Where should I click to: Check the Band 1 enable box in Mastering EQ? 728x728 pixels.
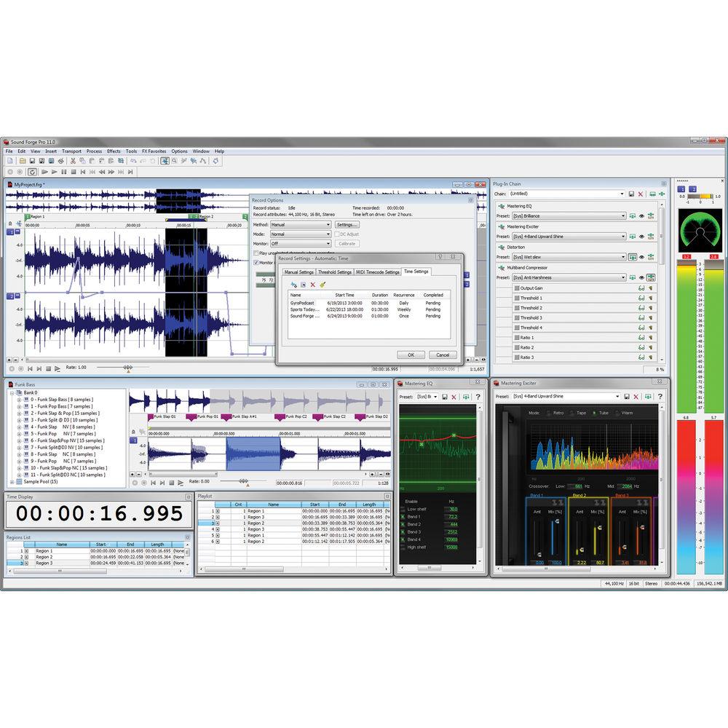click(x=403, y=517)
